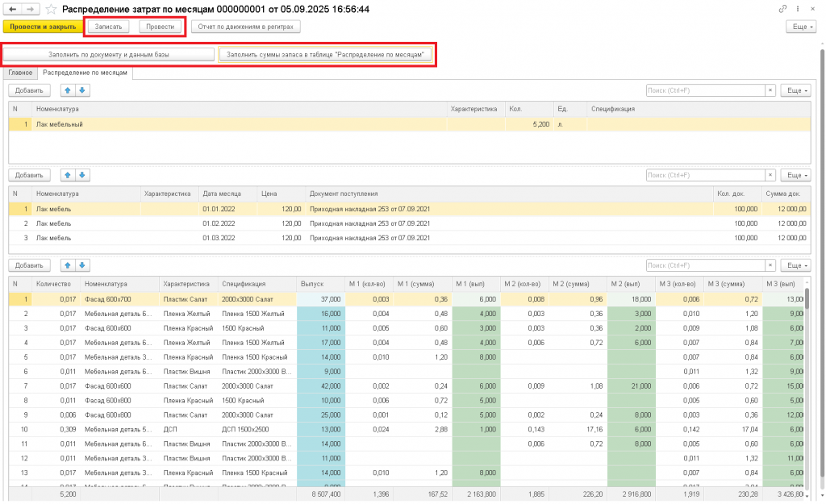This screenshot has height=504, width=826.
Task: Open the vertical dots window menu
Action: pos(798,9)
